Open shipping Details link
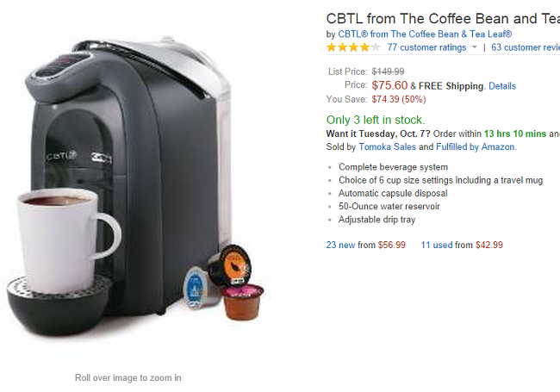 pos(502,86)
